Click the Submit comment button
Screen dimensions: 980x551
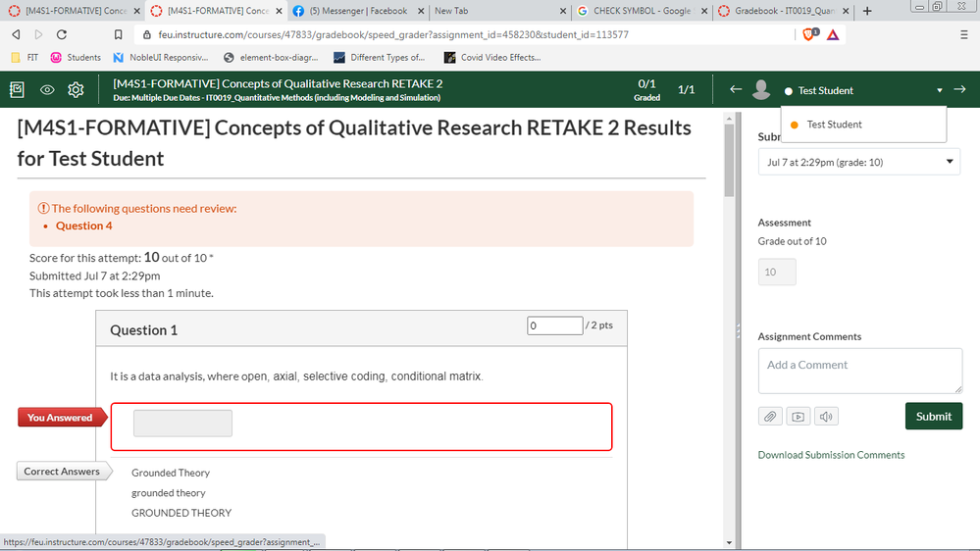(933, 417)
